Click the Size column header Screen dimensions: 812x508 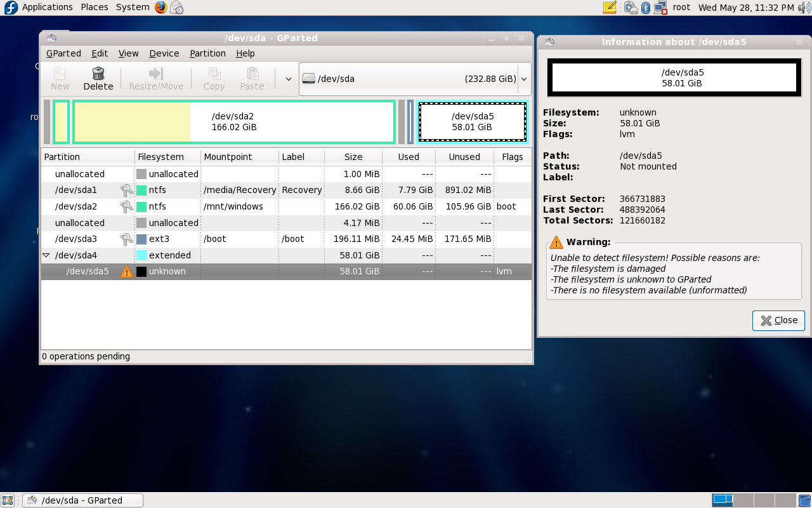[353, 157]
